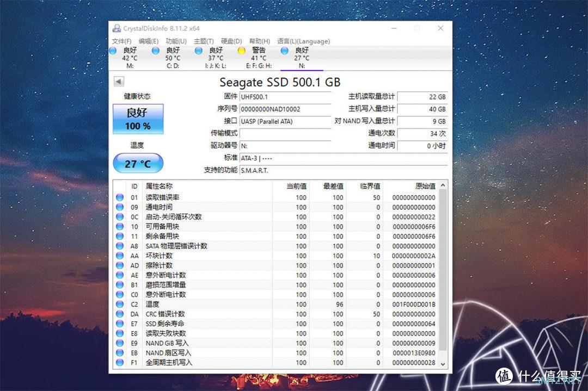This screenshot has width=588, height=391.
Task: Click the 临界值 column header
Action: pyautogui.click(x=365, y=186)
